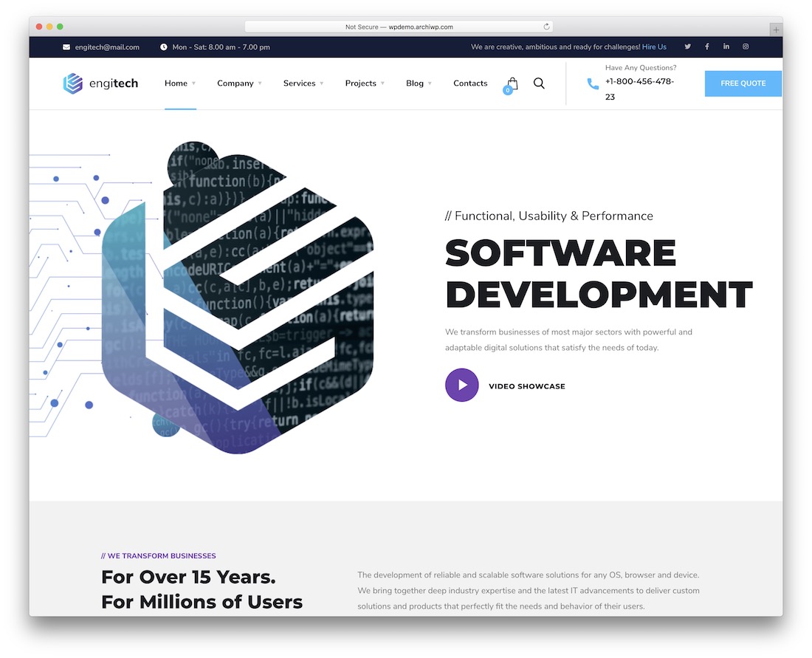812x658 pixels.
Task: Click the engitech@mail.com email link
Action: click(x=107, y=47)
